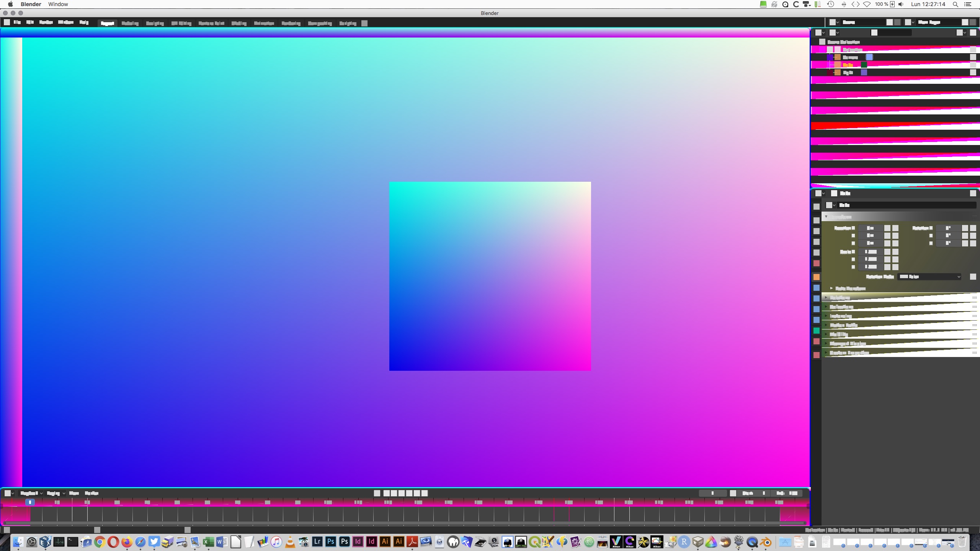Open the red World properties tab

816,263
